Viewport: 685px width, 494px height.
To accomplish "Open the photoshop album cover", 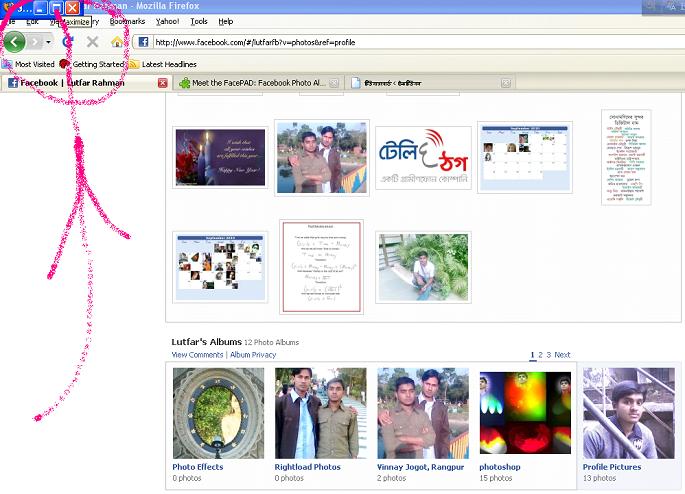I will [525, 413].
